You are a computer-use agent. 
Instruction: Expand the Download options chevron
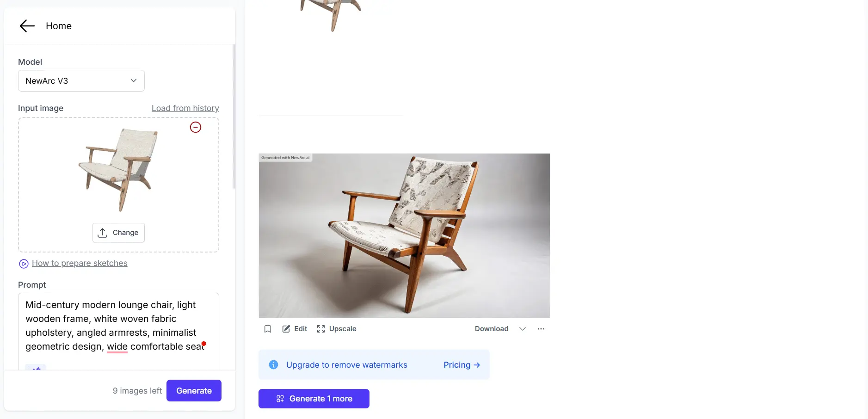523,329
